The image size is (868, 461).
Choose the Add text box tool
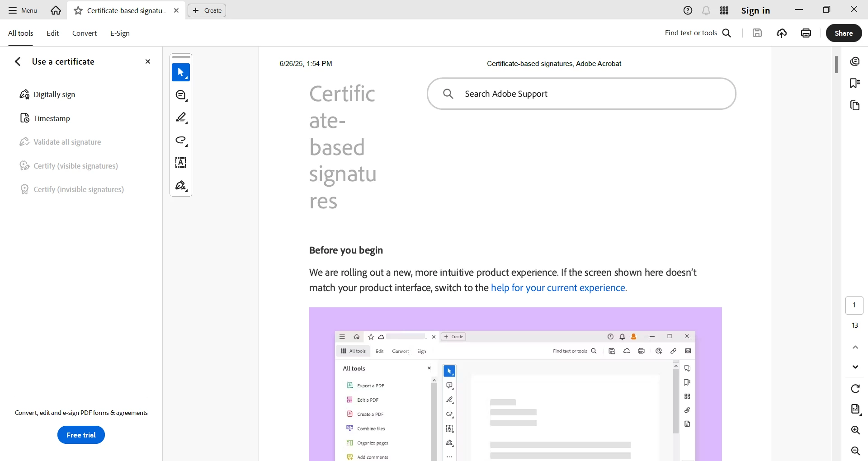(x=181, y=163)
